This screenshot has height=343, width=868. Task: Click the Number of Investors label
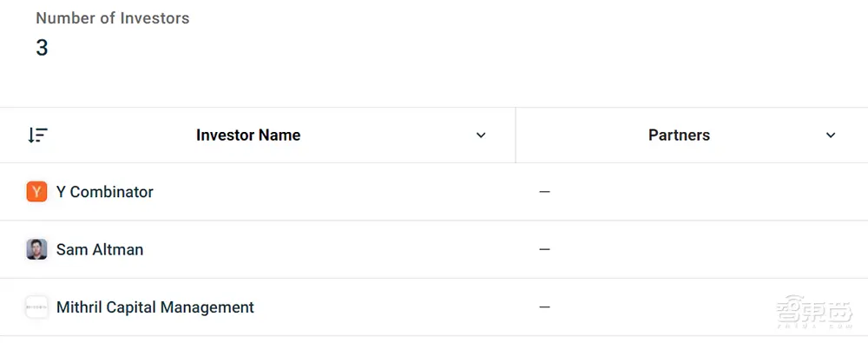[112, 18]
